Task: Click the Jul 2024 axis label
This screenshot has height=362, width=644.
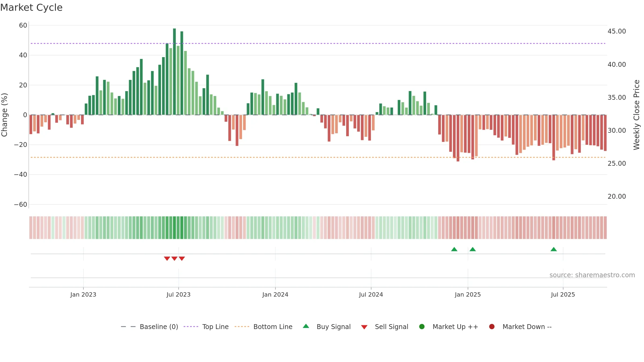Action: point(371,295)
